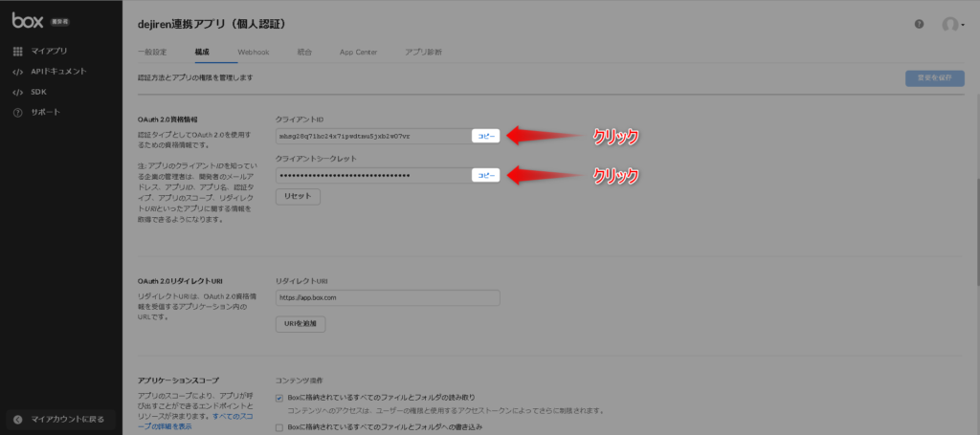Click マイアカウントに戻る label
The image size is (980, 435).
[x=68, y=420]
